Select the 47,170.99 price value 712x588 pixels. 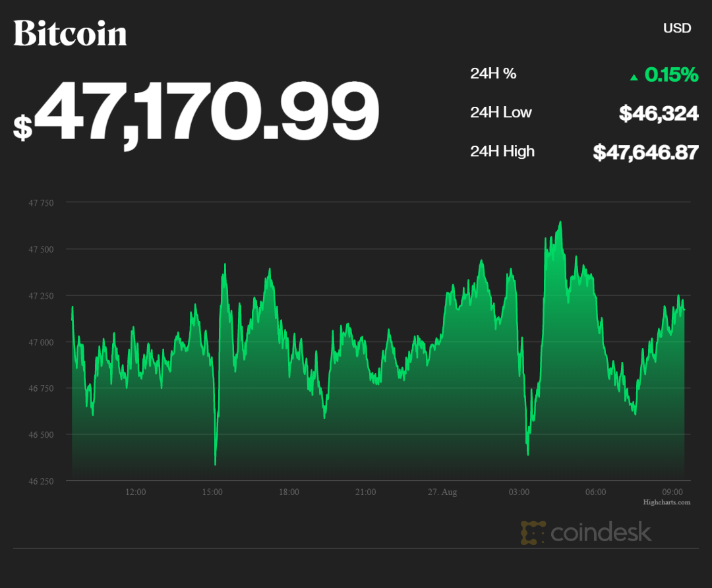click(207, 111)
